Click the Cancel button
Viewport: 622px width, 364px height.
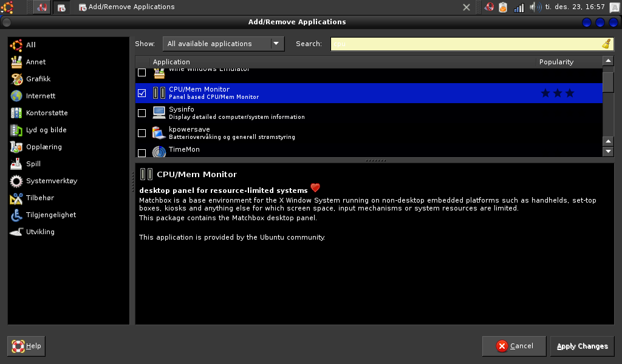(514, 346)
